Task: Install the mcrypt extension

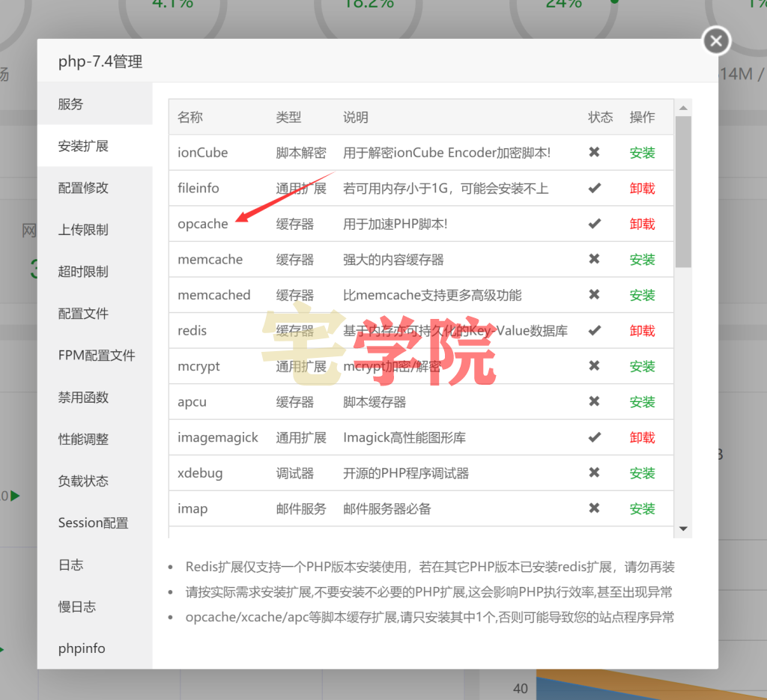Action: [642, 367]
